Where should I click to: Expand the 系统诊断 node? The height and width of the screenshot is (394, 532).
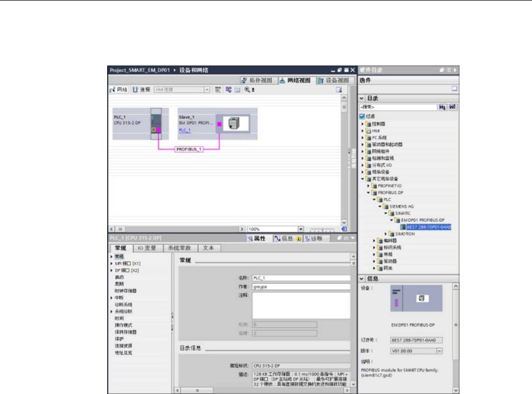click(x=111, y=311)
